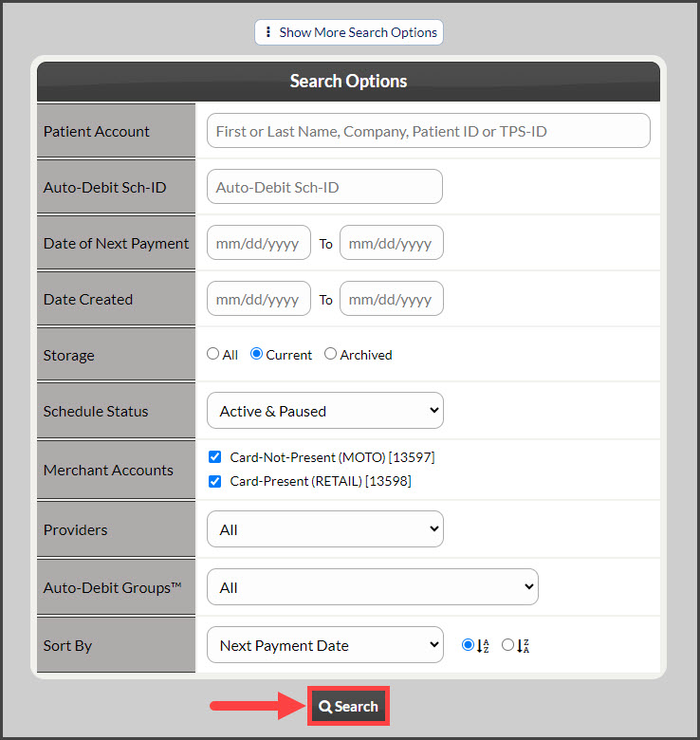Uncheck Card-Not-Present (MOTO) merchant account
This screenshot has height=740, width=700.
(215, 457)
